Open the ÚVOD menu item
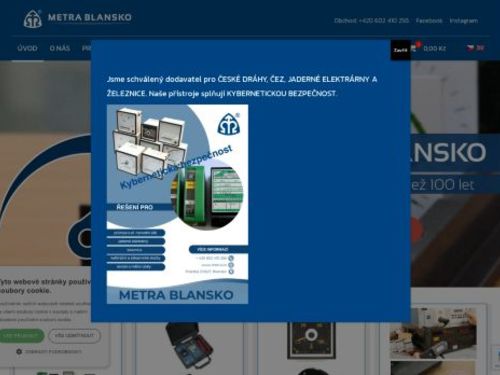500x375 pixels. 27,48
